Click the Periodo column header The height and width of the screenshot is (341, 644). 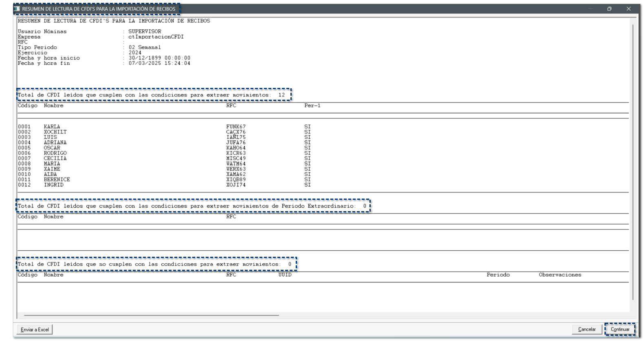498,275
